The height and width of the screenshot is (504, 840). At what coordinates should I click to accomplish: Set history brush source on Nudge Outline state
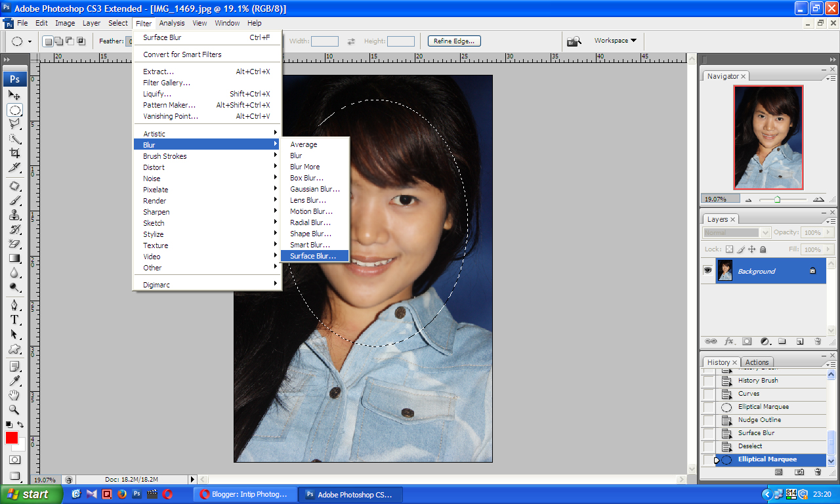click(709, 420)
